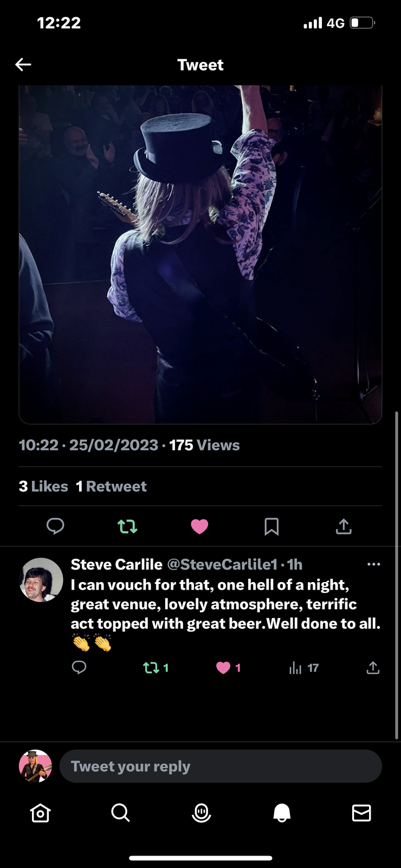401x868 pixels.
Task: Share Steve Carlile's reply
Action: [x=373, y=668]
